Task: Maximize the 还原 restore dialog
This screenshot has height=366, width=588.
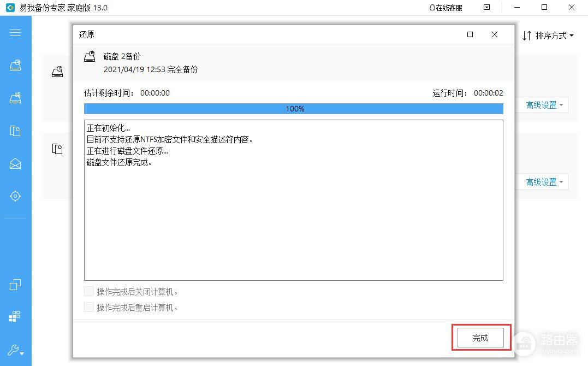Action: (x=470, y=34)
